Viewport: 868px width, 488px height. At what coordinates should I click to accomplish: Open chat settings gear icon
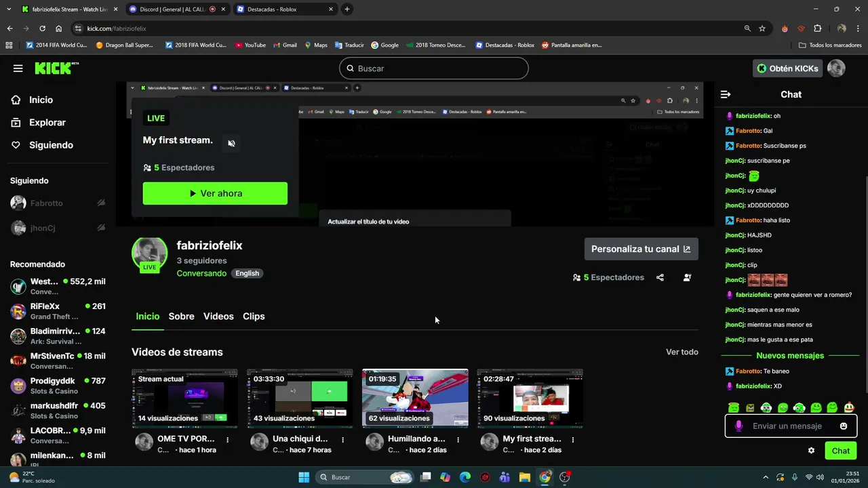click(x=811, y=451)
